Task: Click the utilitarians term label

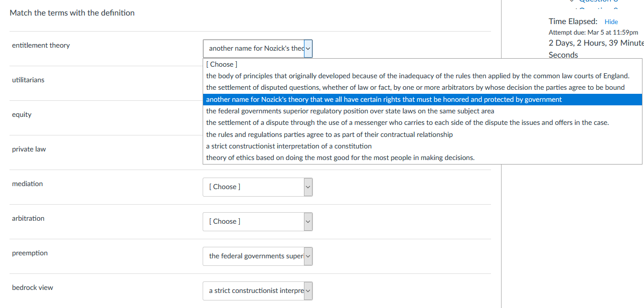Action: pos(28,80)
